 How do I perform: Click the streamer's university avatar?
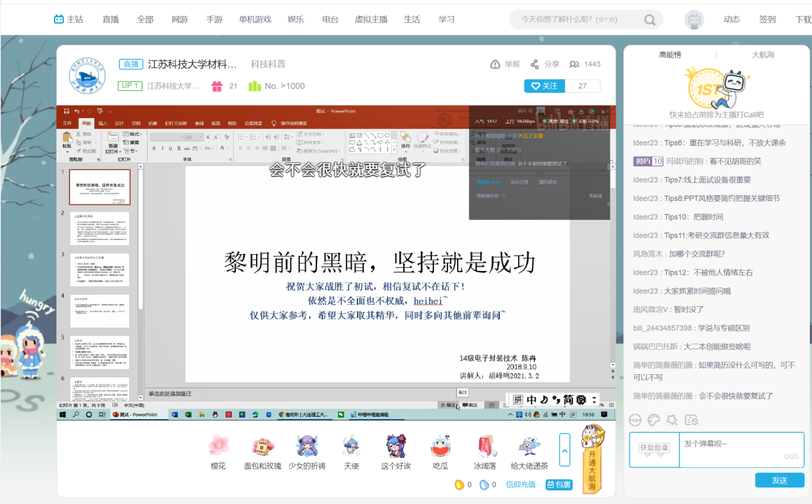[x=87, y=75]
